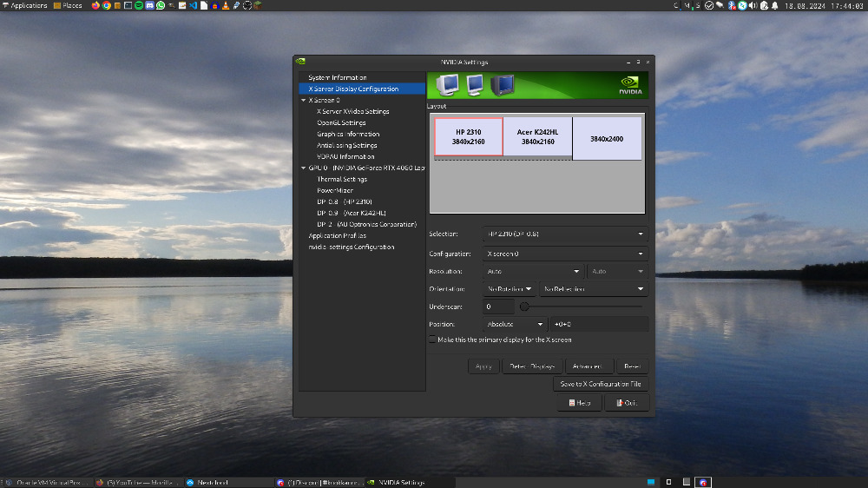This screenshot has height=488, width=868.
Task: Select Acer K242HL display in layout
Action: (537, 137)
